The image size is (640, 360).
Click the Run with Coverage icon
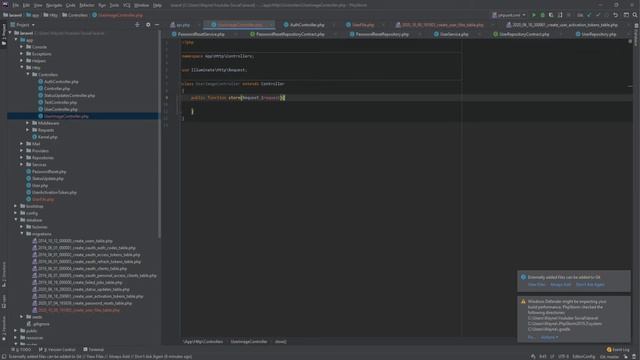click(x=551, y=15)
